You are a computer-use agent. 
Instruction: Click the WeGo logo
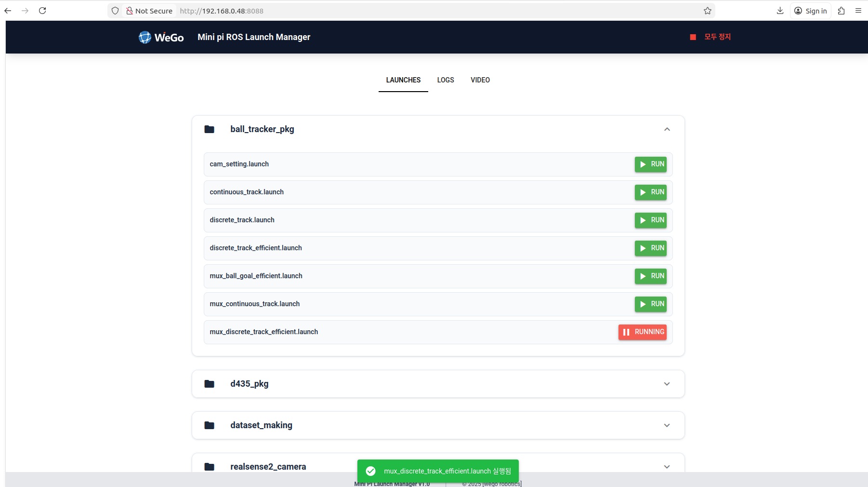pyautogui.click(x=161, y=37)
